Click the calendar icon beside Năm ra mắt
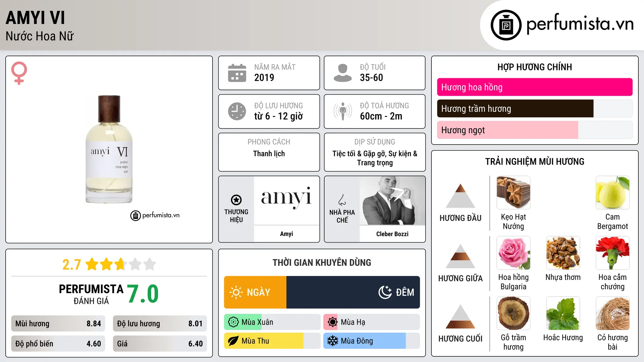Image resolution: width=644 pixels, height=362 pixels. 237,73
